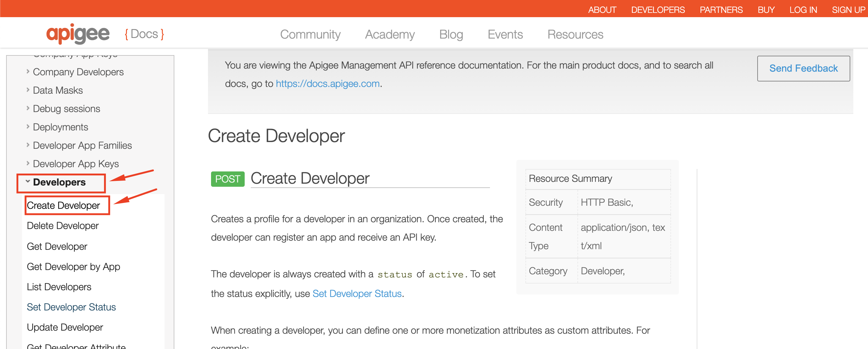This screenshot has height=349, width=868.
Task: Click the application/json, text/xml content type value
Action: pos(623,237)
